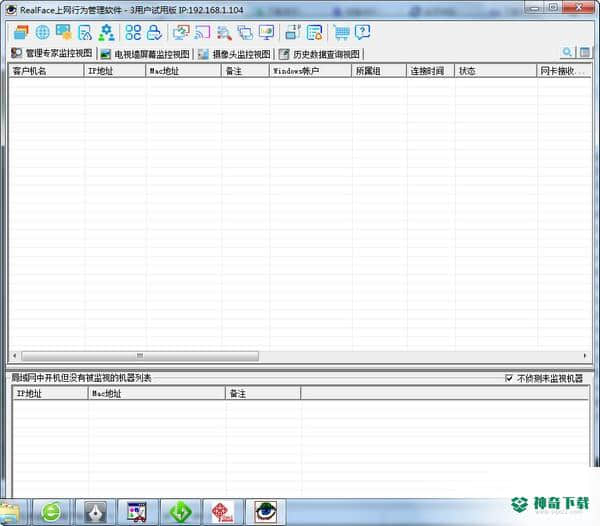The width and height of the screenshot is (600, 526).
Task: Click the monitor with question mark icon
Action: (x=181, y=33)
